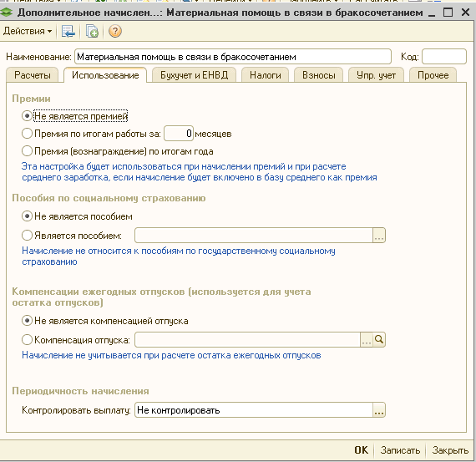Open the Взносы tab
The image size is (476, 462).
point(318,75)
